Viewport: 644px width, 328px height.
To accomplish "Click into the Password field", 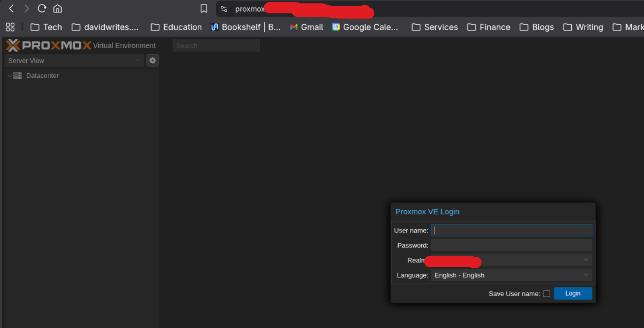I will (511, 245).
